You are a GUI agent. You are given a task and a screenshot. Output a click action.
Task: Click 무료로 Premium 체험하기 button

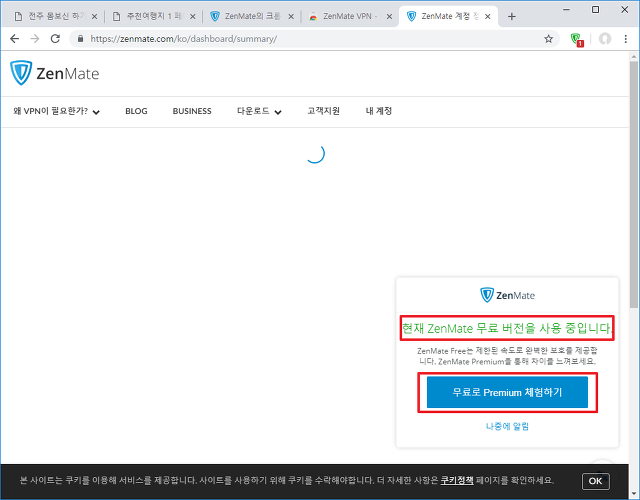click(507, 392)
